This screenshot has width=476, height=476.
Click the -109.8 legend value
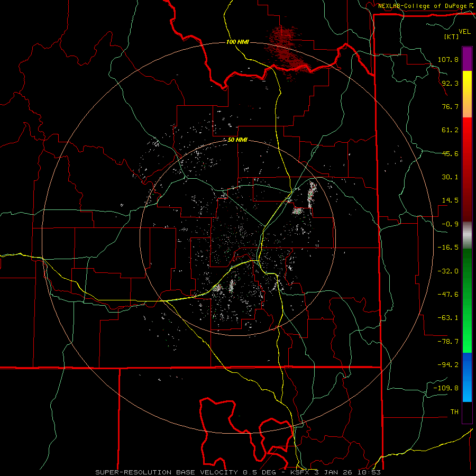click(446, 388)
